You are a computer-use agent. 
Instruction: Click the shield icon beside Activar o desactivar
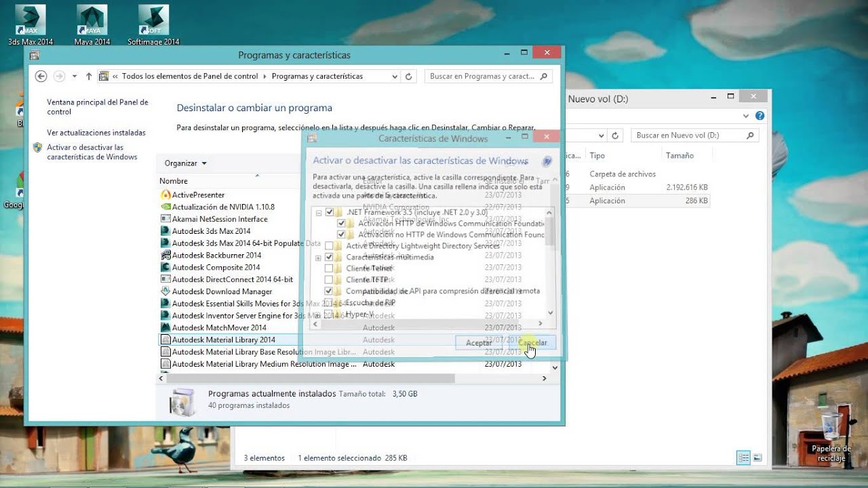pyautogui.click(x=37, y=148)
